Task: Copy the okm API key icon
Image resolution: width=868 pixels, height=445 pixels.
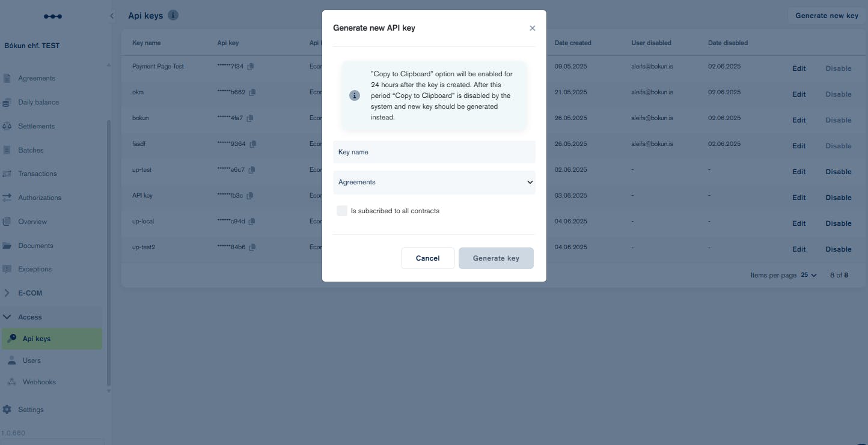Action: 252,92
